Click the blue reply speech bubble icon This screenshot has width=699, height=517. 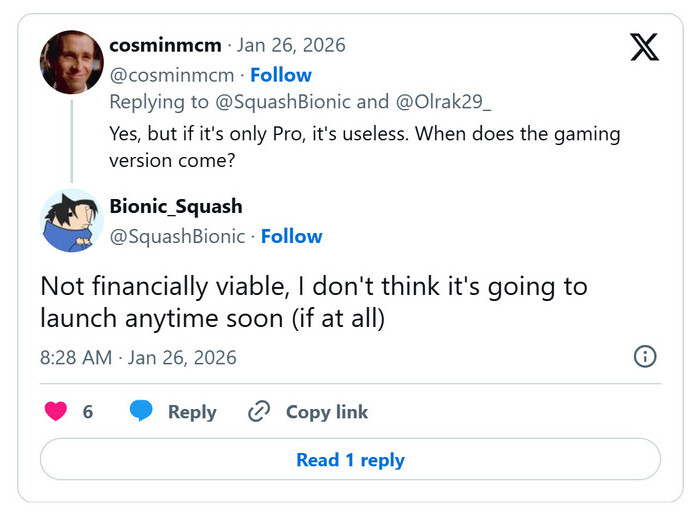142,412
